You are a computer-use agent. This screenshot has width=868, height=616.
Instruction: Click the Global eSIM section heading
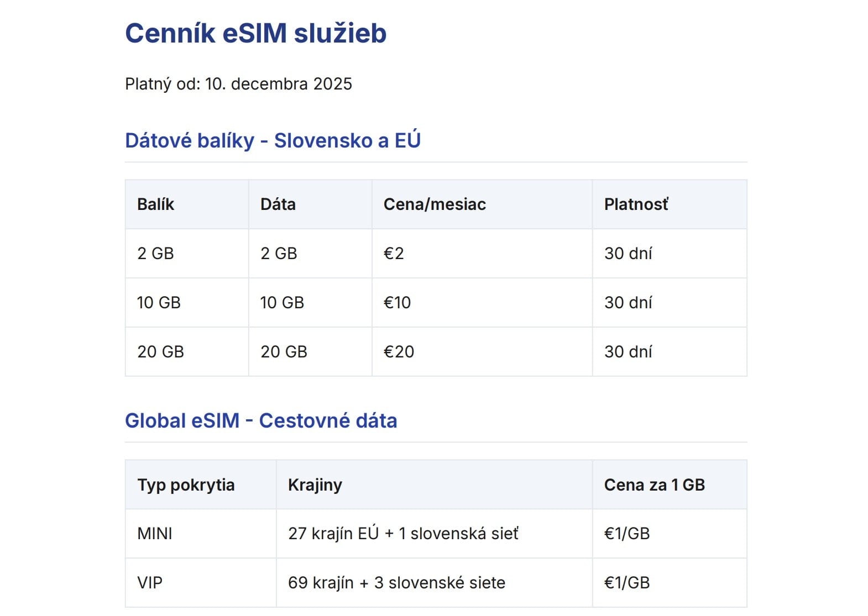pos(261,421)
